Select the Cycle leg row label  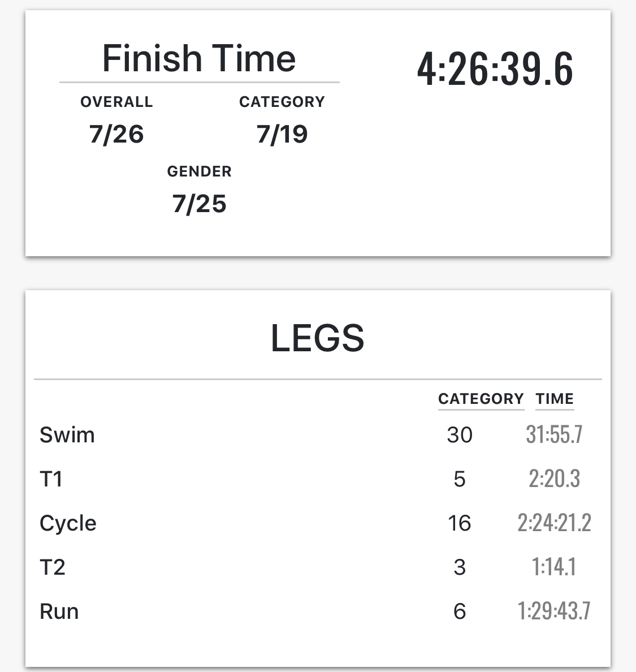[68, 523]
